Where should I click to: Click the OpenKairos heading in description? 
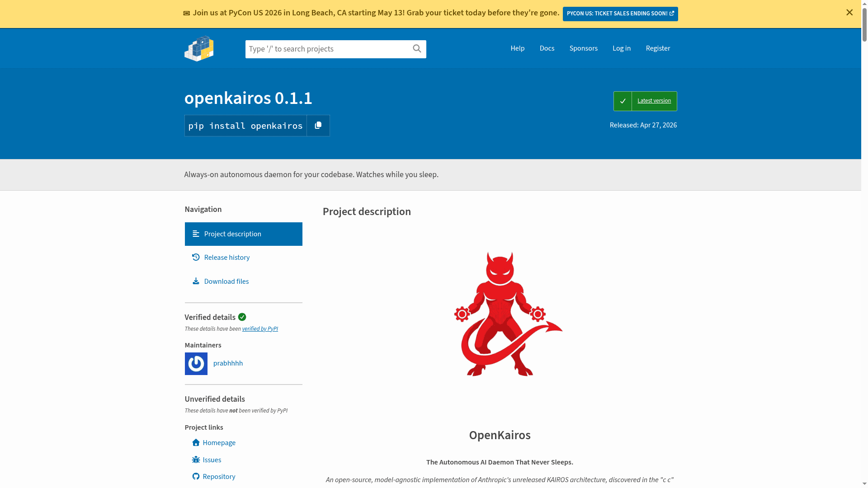(500, 435)
